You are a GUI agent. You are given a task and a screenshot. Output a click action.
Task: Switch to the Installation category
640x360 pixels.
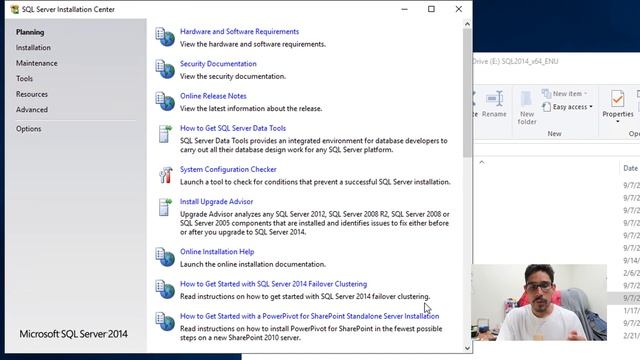[33, 48]
